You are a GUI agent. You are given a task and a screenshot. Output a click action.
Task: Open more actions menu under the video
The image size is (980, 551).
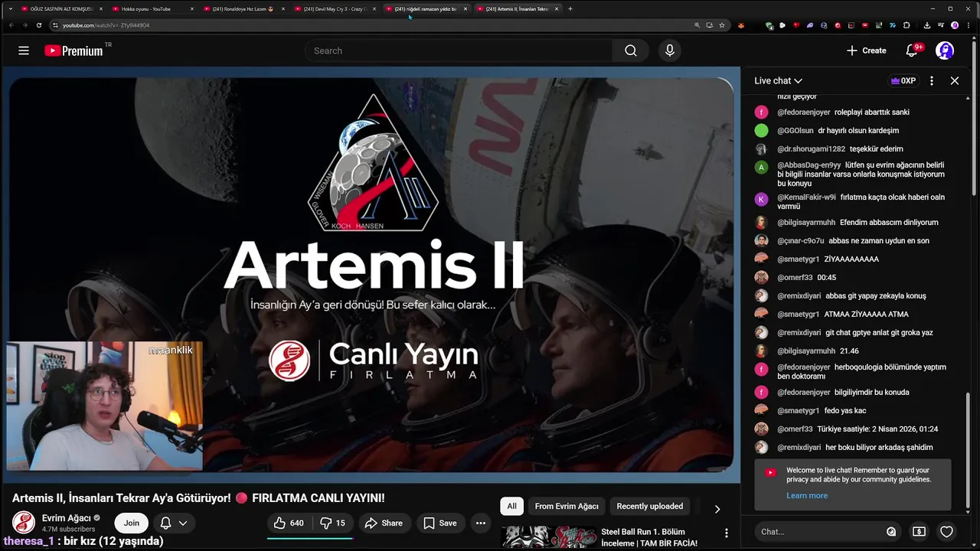[x=481, y=523]
